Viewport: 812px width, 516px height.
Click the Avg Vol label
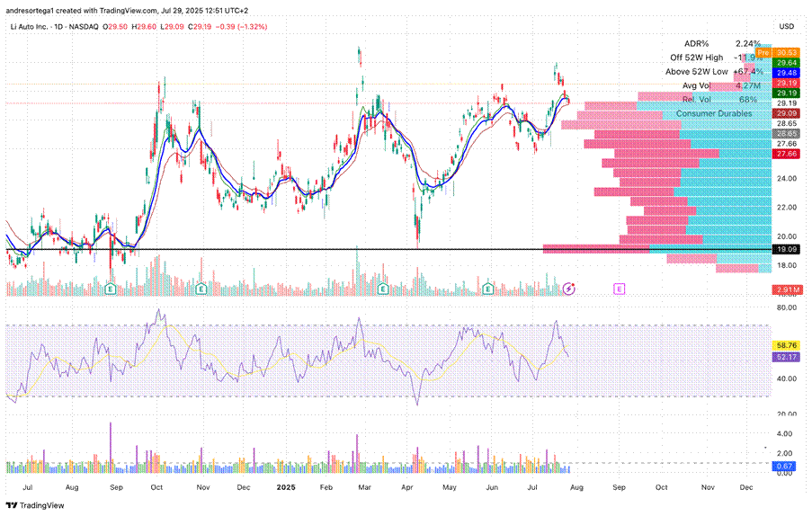[x=697, y=85]
